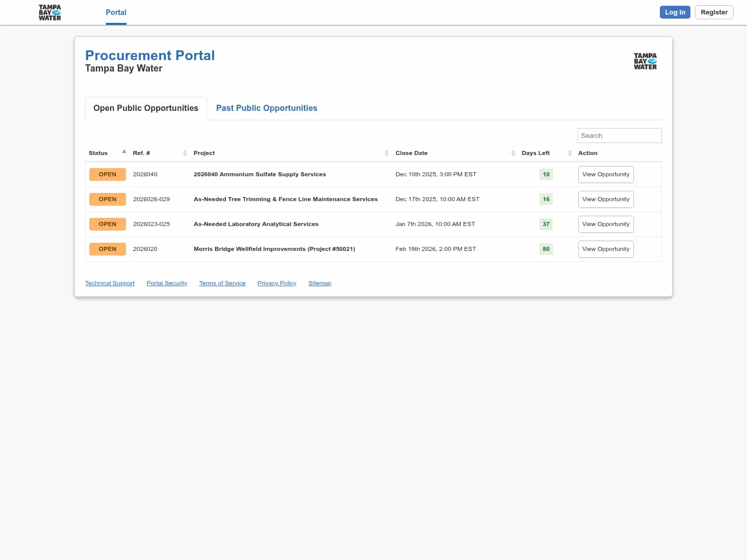View opportunity for Ammonium Sulfate Supply Services
The width and height of the screenshot is (747, 560).
[x=605, y=174]
